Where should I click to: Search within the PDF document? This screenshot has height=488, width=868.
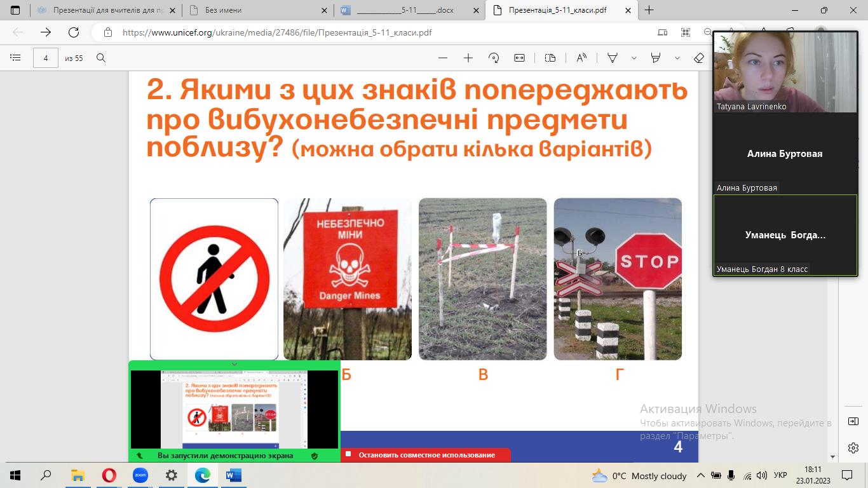coord(101,58)
